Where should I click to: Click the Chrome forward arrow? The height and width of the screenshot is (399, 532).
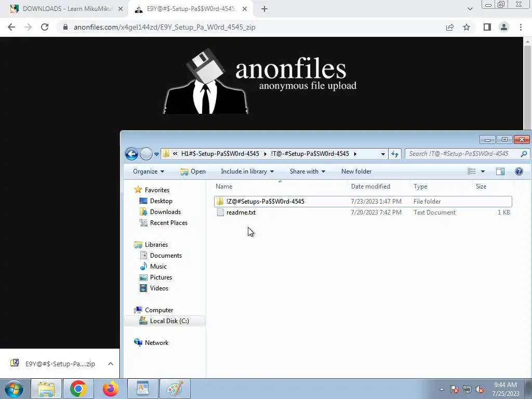coord(28,27)
